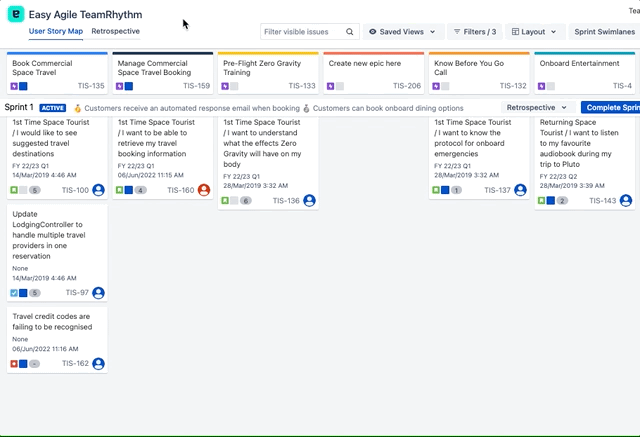Click the red assignee avatar on TIS-160
This screenshot has width=640, height=437.
pos(204,190)
